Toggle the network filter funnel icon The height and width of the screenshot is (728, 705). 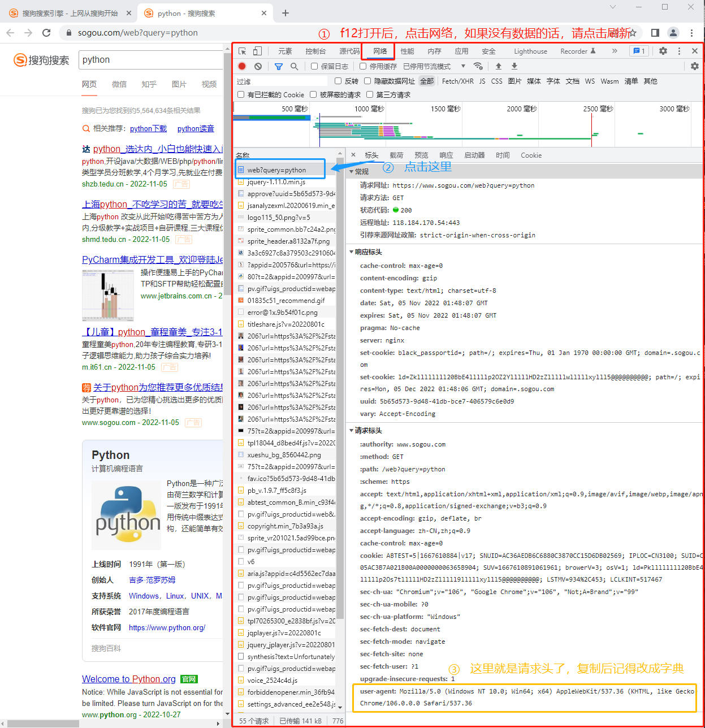(x=279, y=66)
